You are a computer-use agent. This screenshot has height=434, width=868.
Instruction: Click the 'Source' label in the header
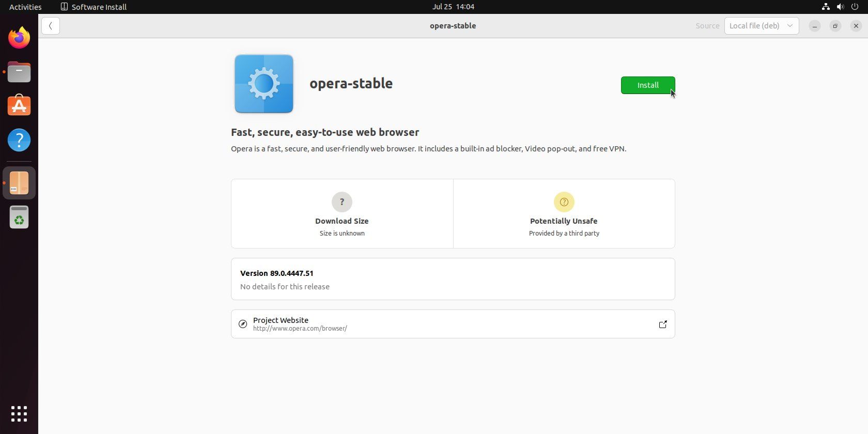pos(707,26)
